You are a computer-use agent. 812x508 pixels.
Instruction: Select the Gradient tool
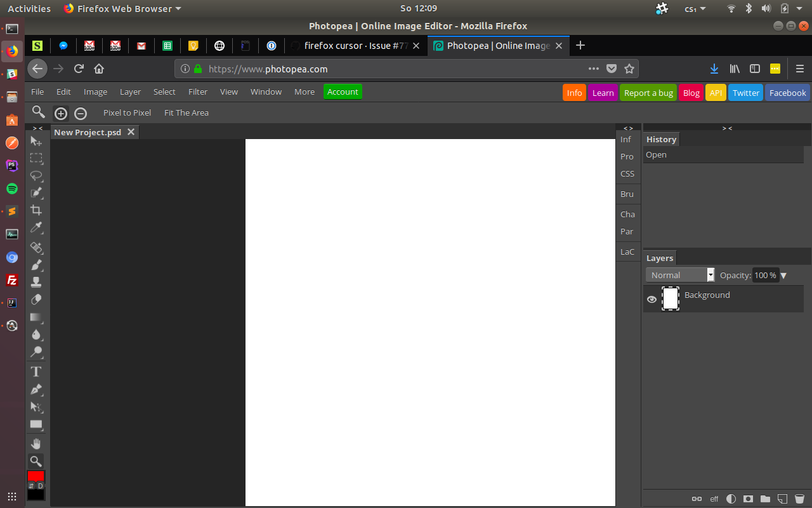pyautogui.click(x=36, y=317)
